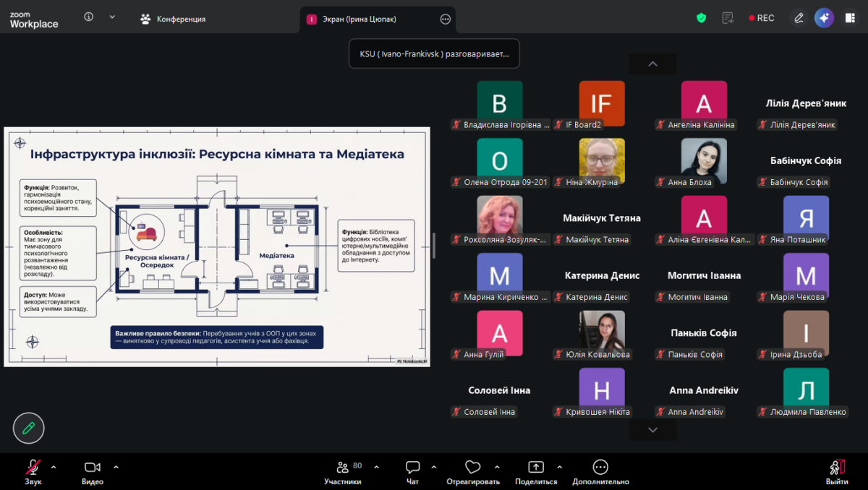Select Ніна Журіна's video thumbnail

[x=601, y=160]
